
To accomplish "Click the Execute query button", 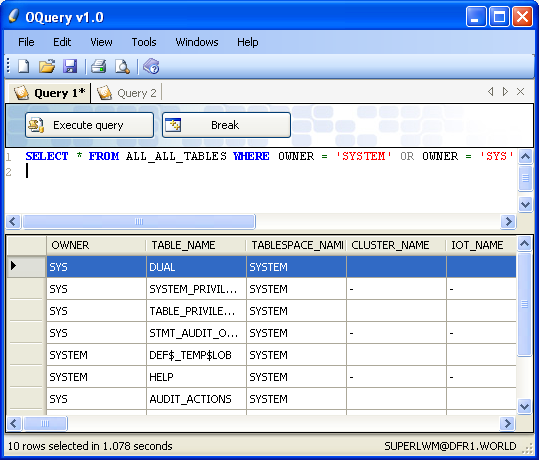I will pyautogui.click(x=89, y=125).
